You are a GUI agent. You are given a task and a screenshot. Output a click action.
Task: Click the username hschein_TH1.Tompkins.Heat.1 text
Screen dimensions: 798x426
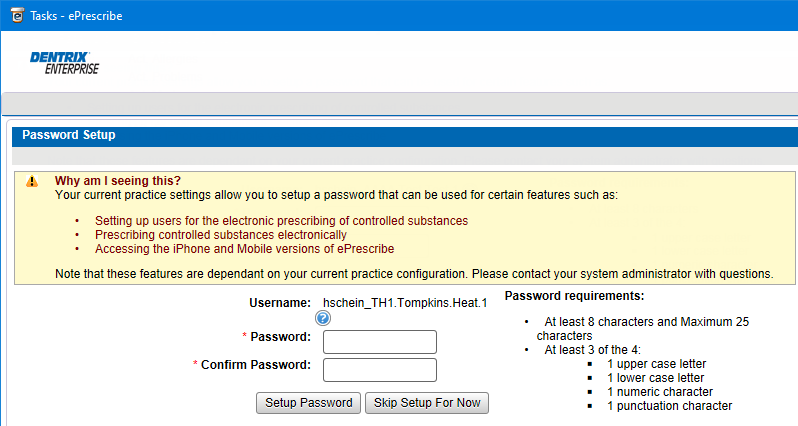point(404,302)
